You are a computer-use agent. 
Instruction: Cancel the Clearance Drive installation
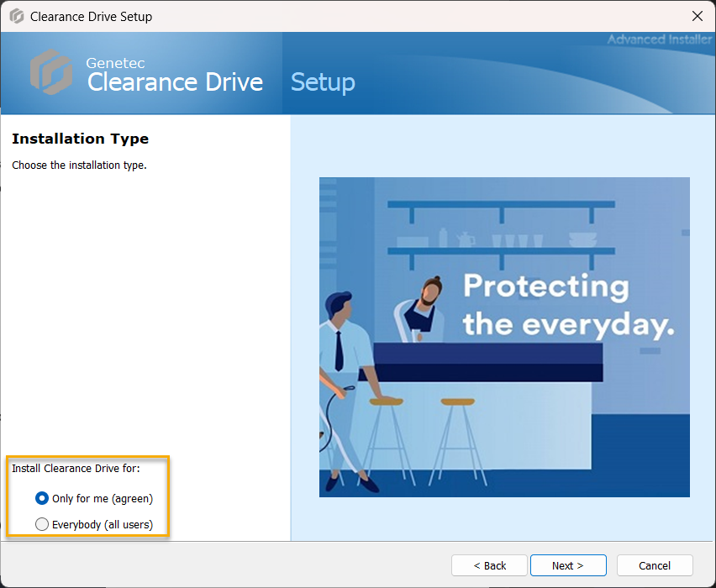(x=655, y=565)
